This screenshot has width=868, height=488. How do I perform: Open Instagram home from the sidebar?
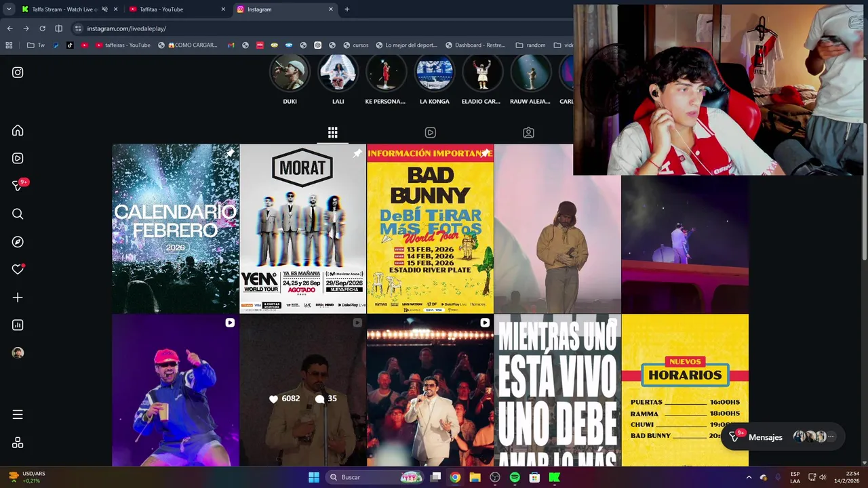click(18, 131)
